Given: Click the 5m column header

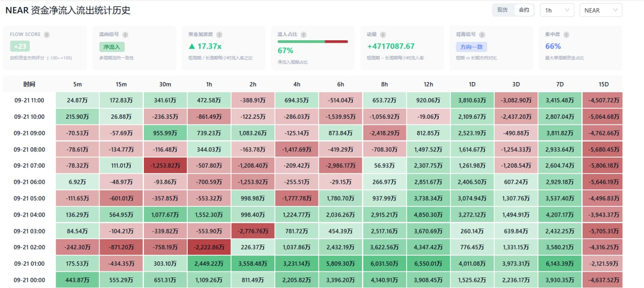Looking at the screenshot, I should pyautogui.click(x=77, y=84).
